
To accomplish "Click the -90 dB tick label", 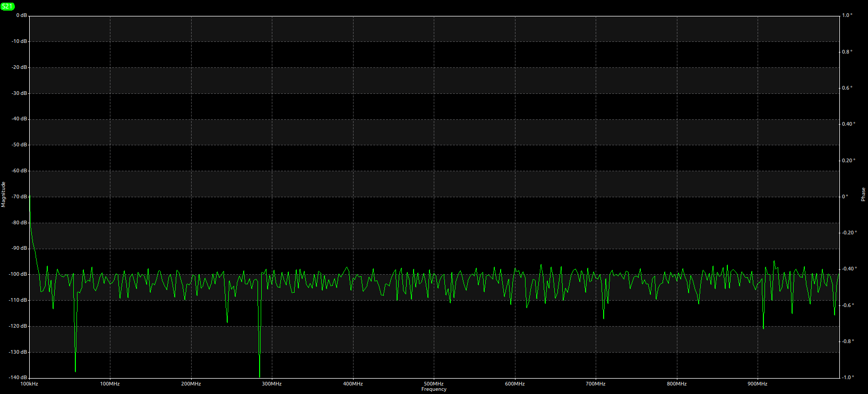I will click(x=20, y=248).
